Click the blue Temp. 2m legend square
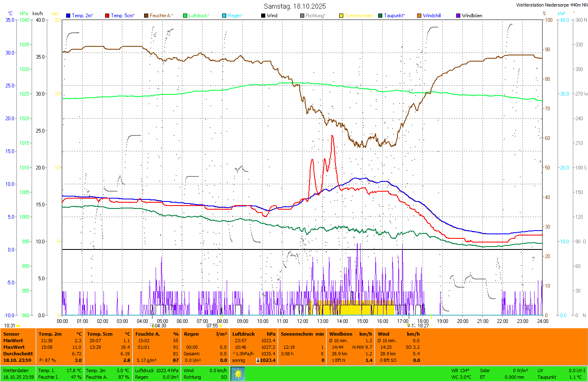The image size is (588, 382). (68, 16)
